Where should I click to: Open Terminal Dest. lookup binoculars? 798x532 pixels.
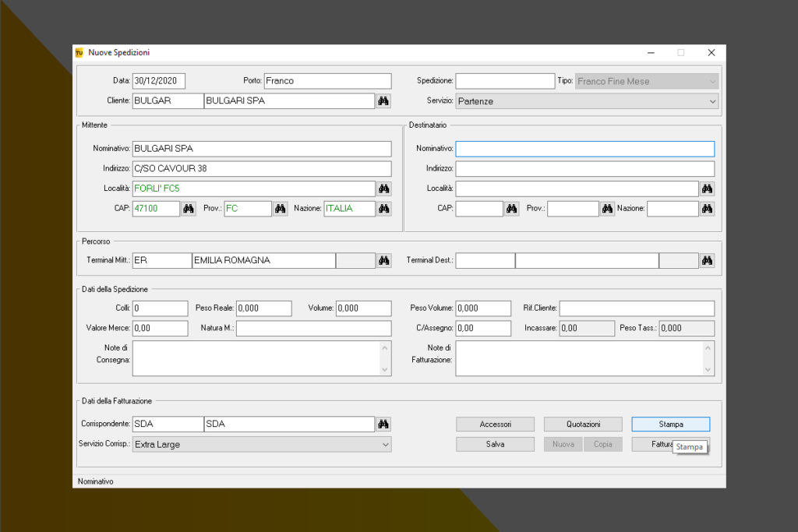(x=707, y=261)
